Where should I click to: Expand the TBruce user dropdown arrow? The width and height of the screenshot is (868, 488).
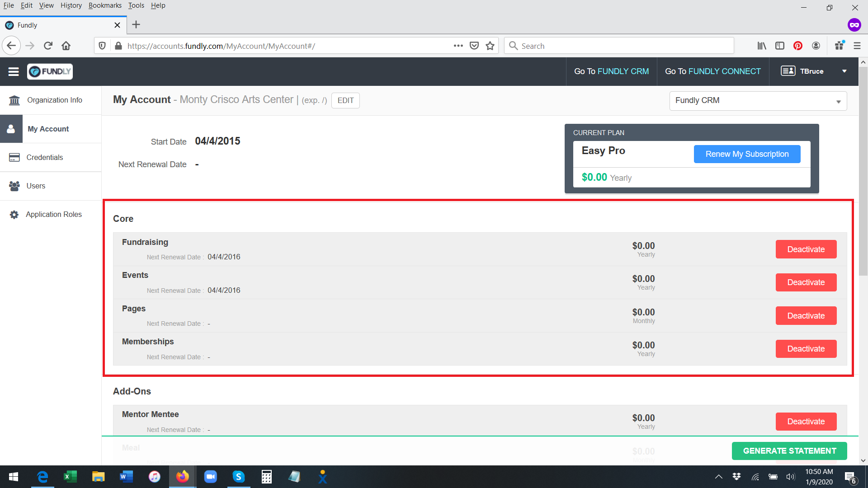pyautogui.click(x=844, y=71)
